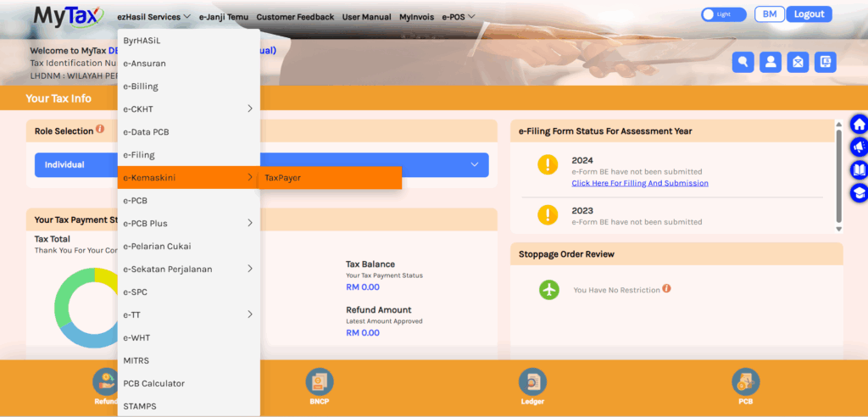Open MyInvois in top navigation

tap(417, 17)
